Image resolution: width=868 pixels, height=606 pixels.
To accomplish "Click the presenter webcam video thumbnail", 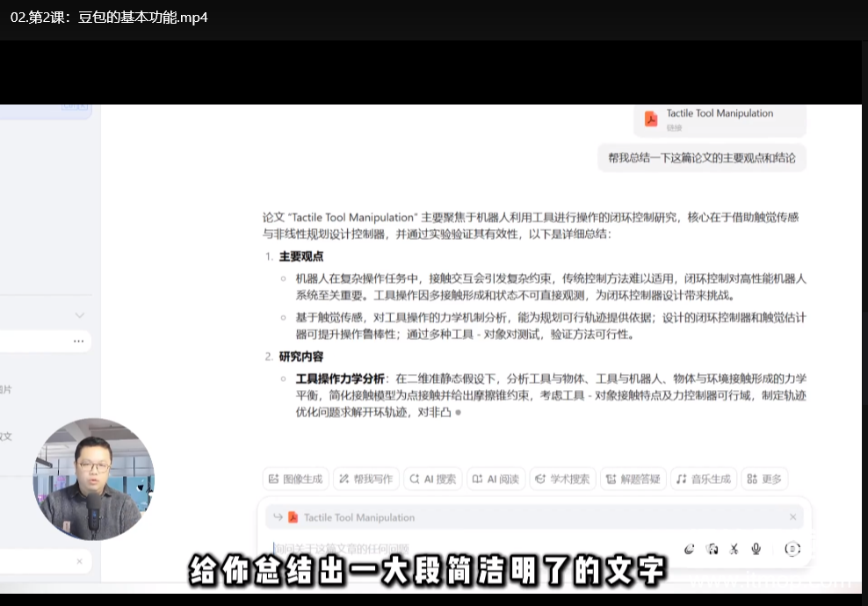I will tap(93, 480).
